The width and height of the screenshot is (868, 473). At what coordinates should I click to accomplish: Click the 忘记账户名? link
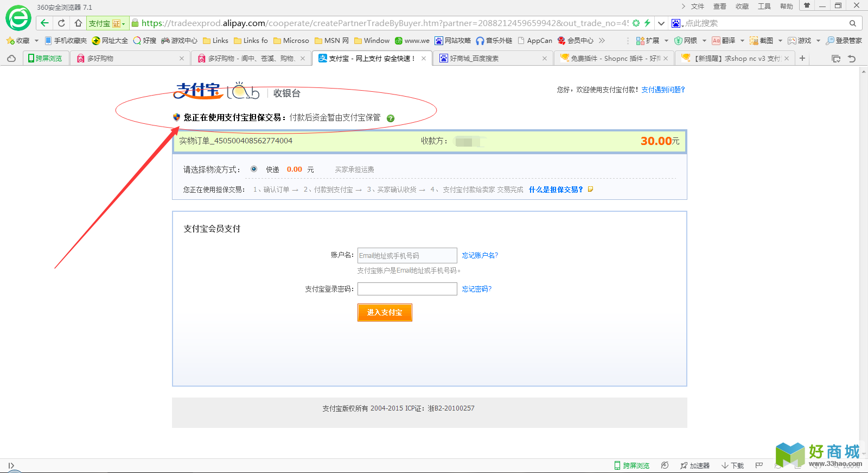[x=480, y=255]
